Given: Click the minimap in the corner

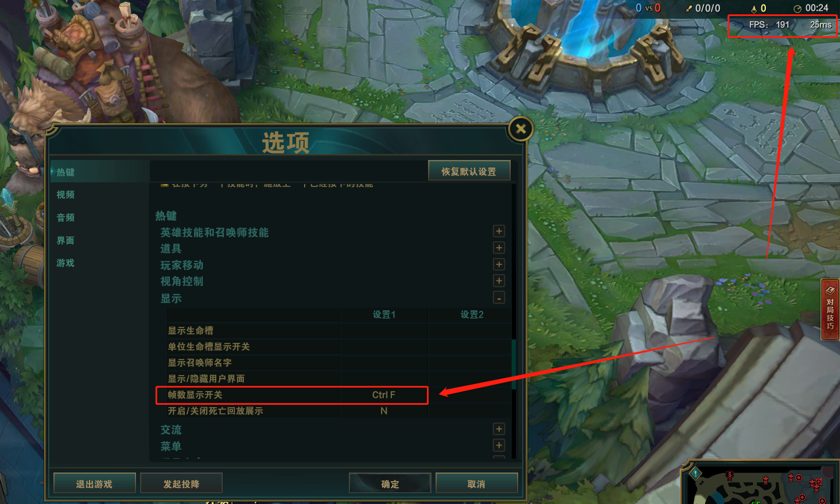Looking at the screenshot, I should click(761, 483).
